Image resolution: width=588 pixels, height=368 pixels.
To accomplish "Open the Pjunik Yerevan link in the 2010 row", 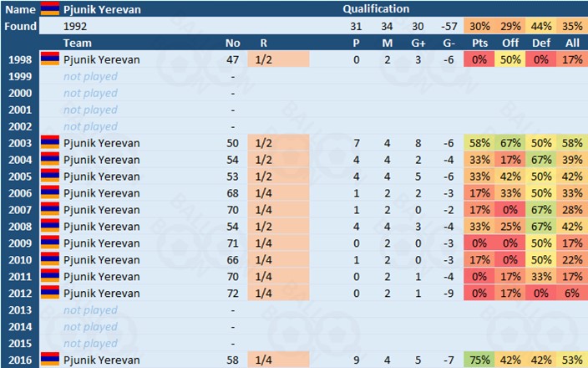I will [102, 260].
